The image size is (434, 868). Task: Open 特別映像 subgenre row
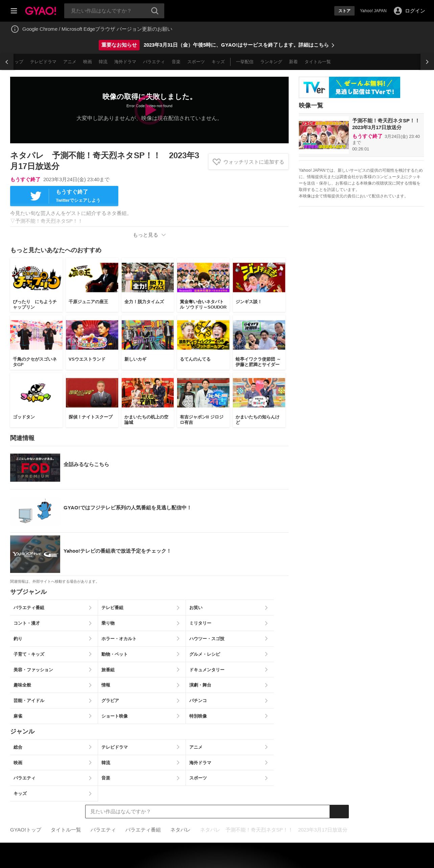point(230,716)
